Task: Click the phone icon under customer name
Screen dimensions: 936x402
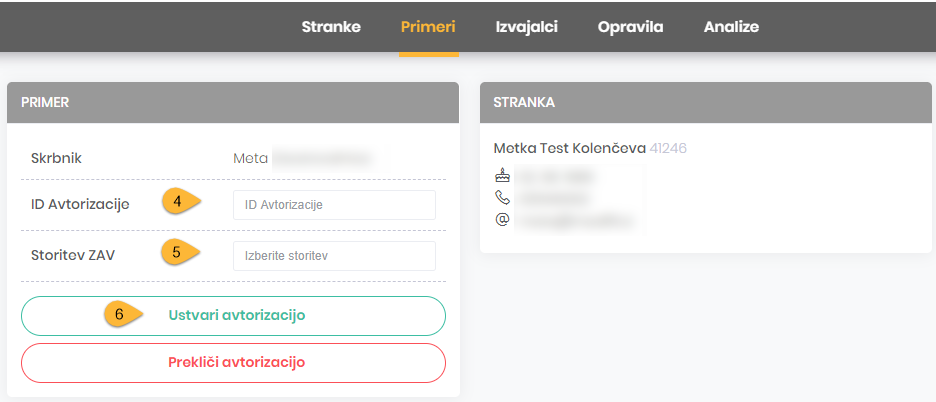Action: point(502,197)
